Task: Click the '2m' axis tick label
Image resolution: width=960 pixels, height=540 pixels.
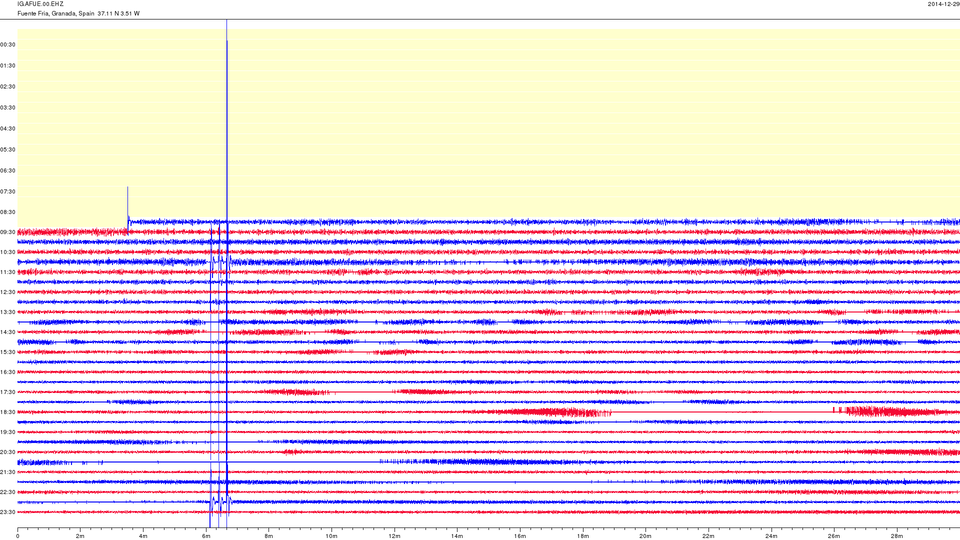Action: pos(80,536)
